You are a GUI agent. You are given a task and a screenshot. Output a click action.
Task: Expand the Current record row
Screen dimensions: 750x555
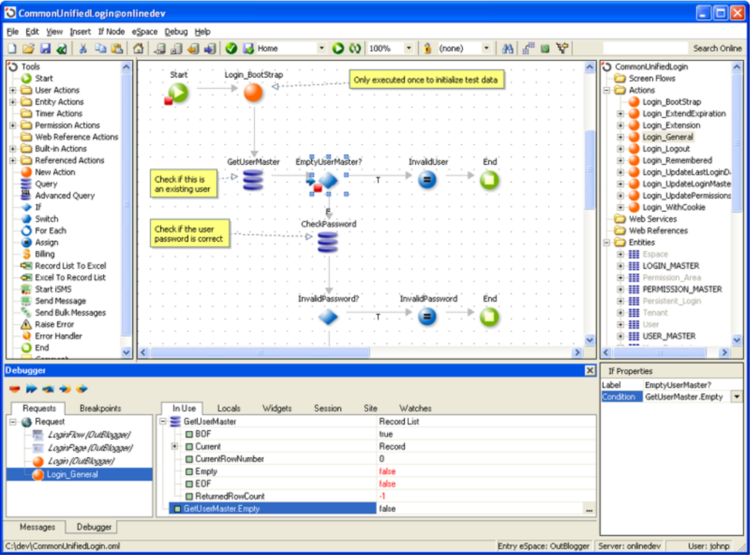tap(175, 446)
